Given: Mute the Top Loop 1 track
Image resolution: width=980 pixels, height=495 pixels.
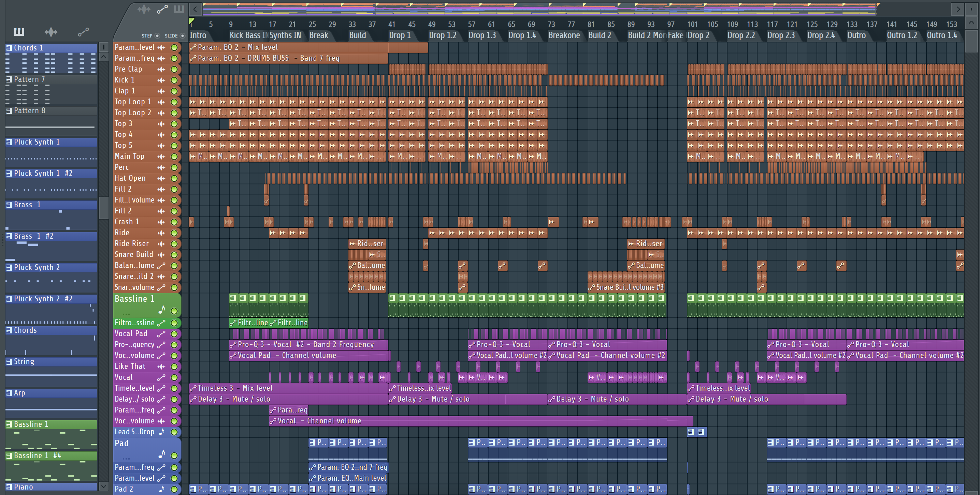Looking at the screenshot, I should (174, 102).
